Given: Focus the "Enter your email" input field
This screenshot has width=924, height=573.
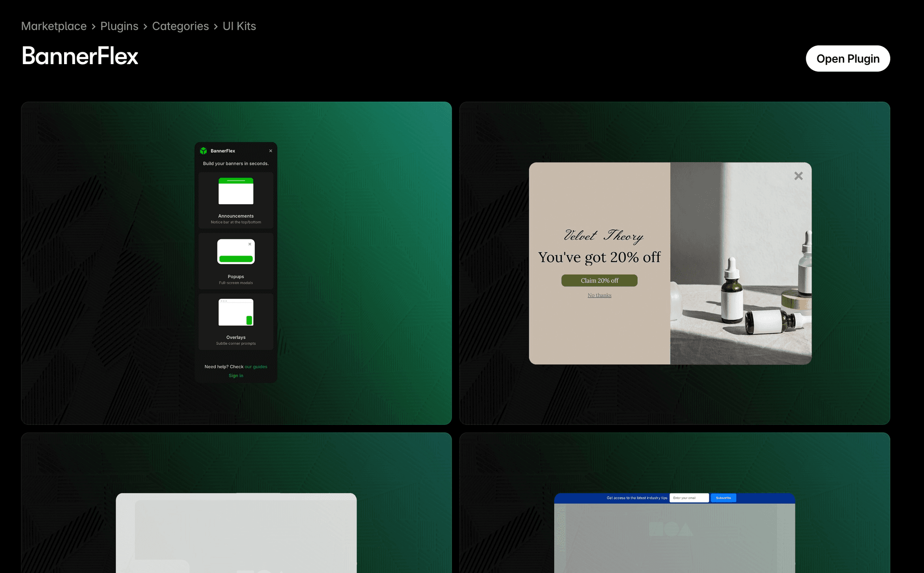Looking at the screenshot, I should pos(689,498).
